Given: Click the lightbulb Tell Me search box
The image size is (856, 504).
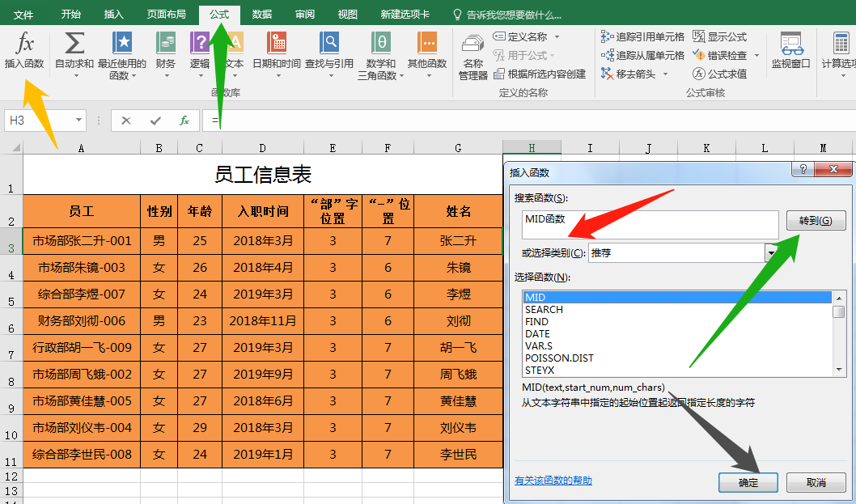Looking at the screenshot, I should pyautogui.click(x=507, y=15).
